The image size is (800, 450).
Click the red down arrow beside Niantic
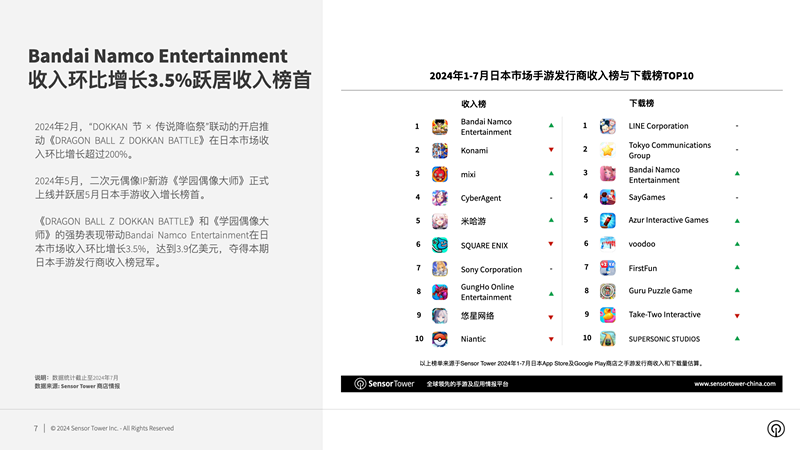[551, 339]
